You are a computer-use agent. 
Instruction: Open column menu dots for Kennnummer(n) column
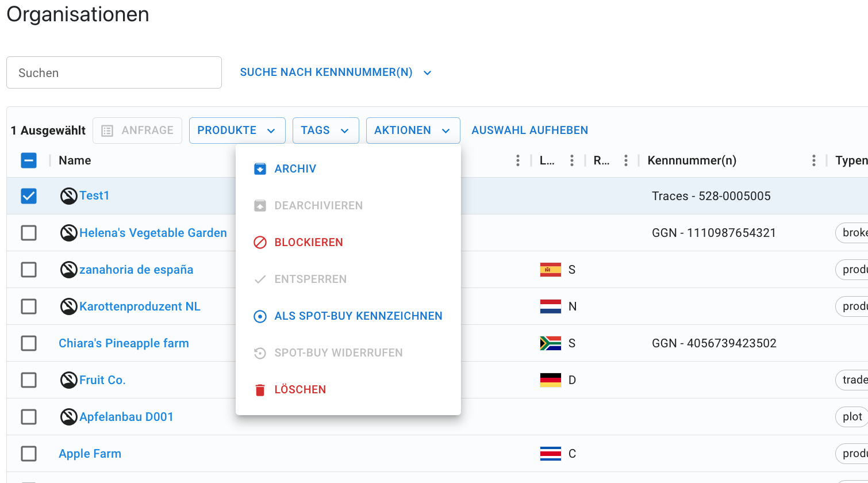point(814,160)
